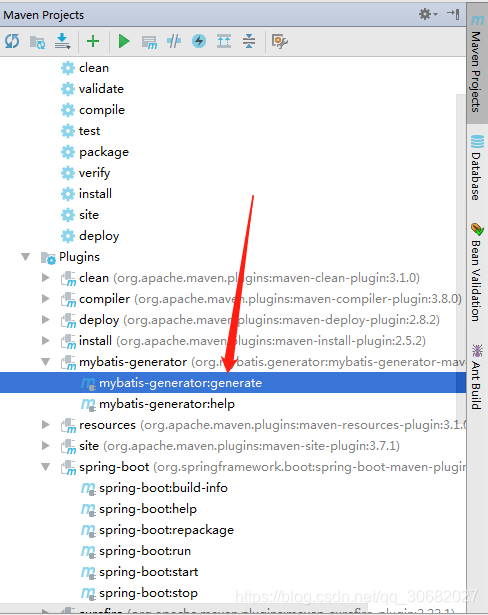Open Maven Settings wrench icon
This screenshot has height=615, width=488.
pos(280,41)
